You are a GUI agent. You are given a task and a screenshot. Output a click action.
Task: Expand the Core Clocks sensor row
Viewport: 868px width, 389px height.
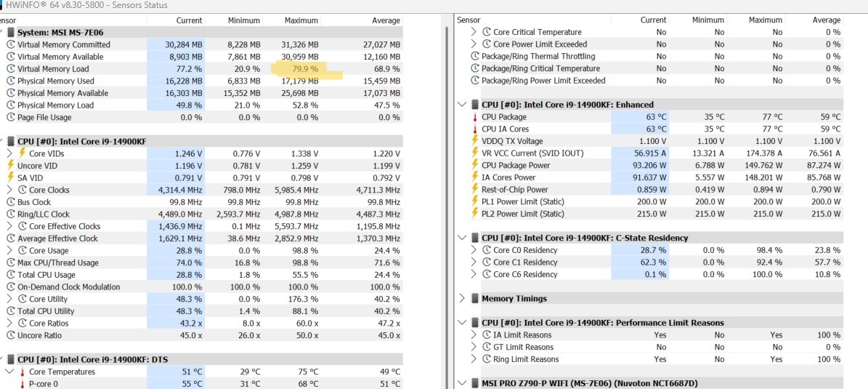click(9, 190)
